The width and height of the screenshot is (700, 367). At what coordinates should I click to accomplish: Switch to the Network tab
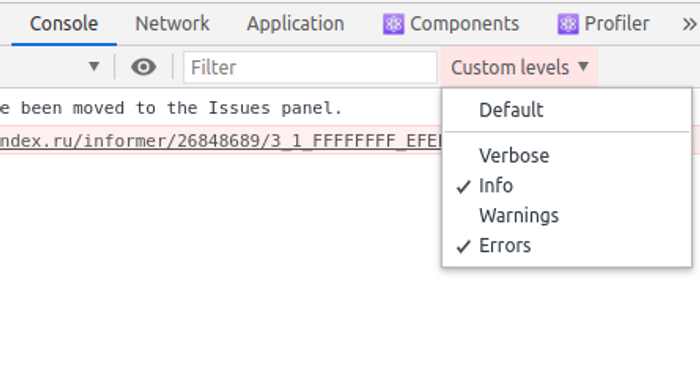tap(172, 24)
